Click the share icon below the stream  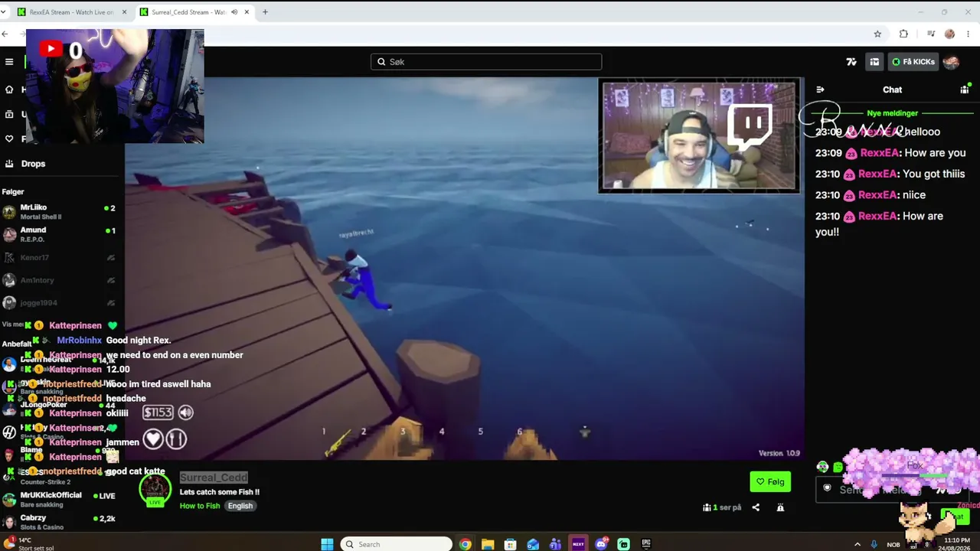click(x=756, y=507)
